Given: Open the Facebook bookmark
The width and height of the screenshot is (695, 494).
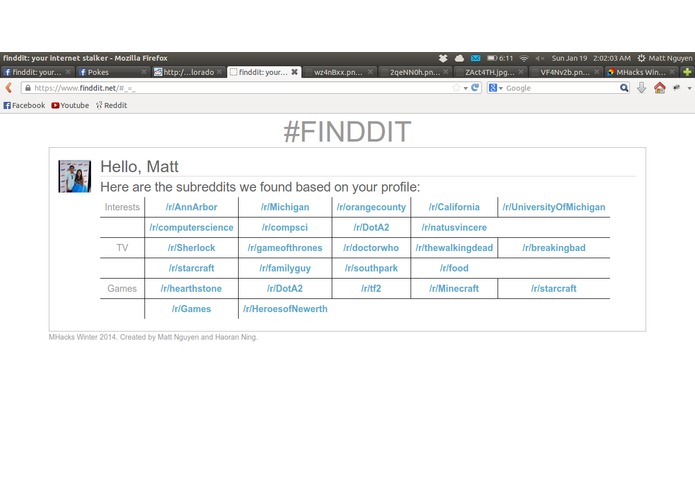Looking at the screenshot, I should click(24, 105).
